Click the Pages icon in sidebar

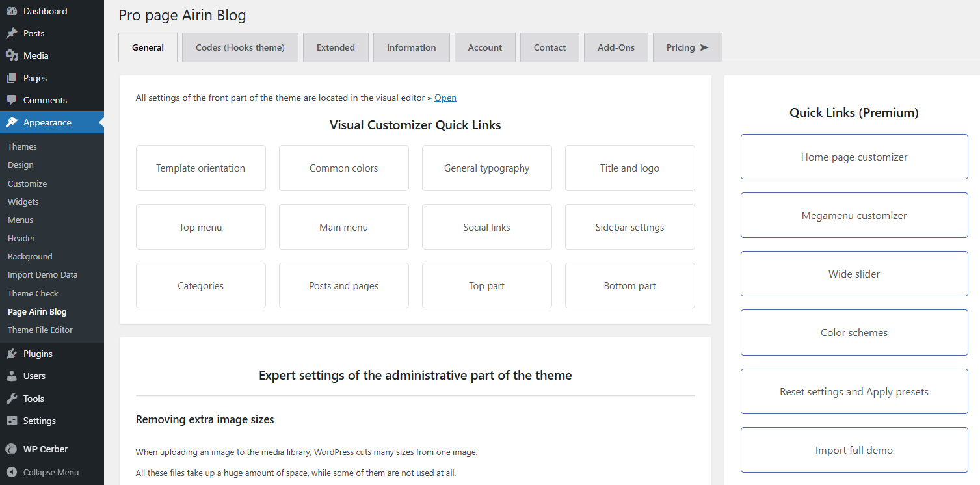pos(12,78)
